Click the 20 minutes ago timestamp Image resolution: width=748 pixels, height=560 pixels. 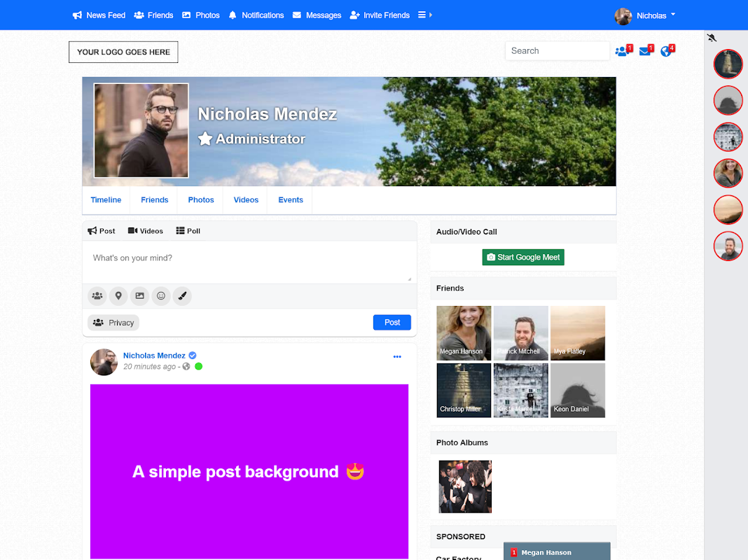[x=149, y=367]
